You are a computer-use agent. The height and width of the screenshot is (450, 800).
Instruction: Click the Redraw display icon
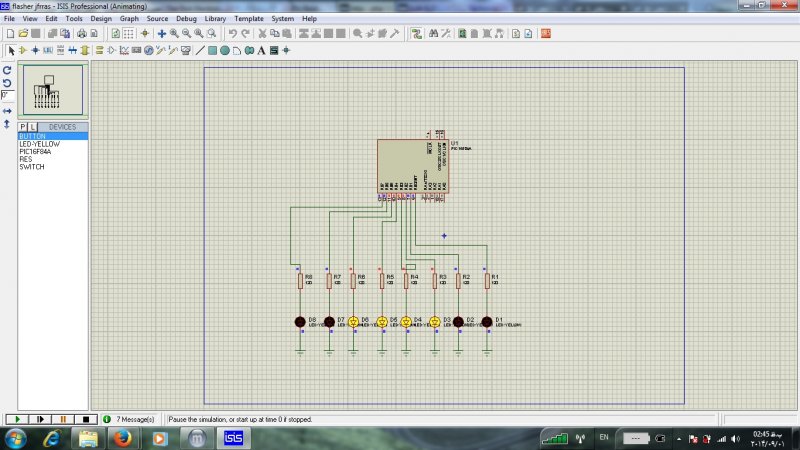tap(116, 34)
